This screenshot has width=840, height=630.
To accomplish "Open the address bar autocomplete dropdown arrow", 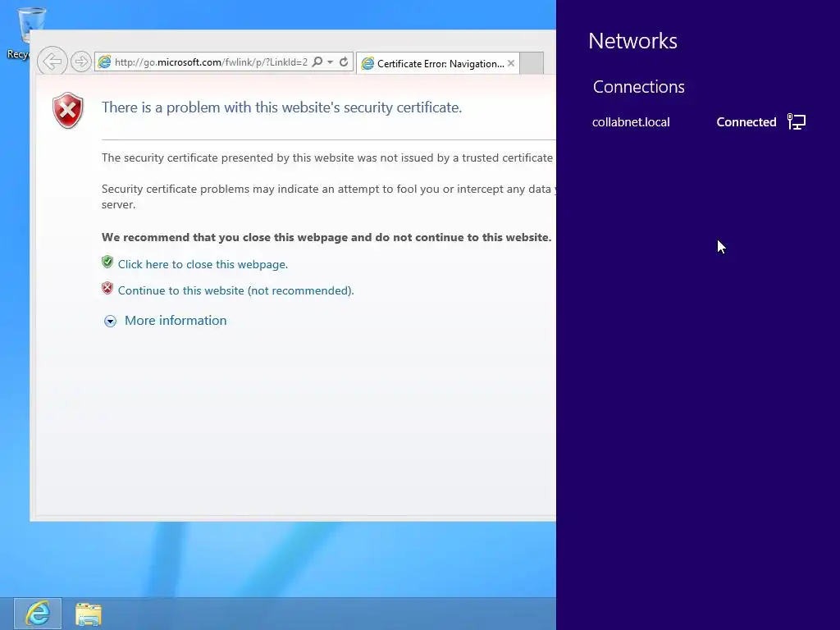I will pos(330,62).
